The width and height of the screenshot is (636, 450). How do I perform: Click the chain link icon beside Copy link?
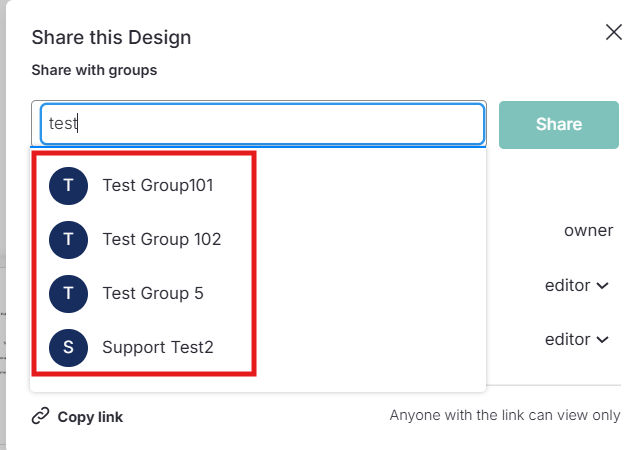[40, 416]
